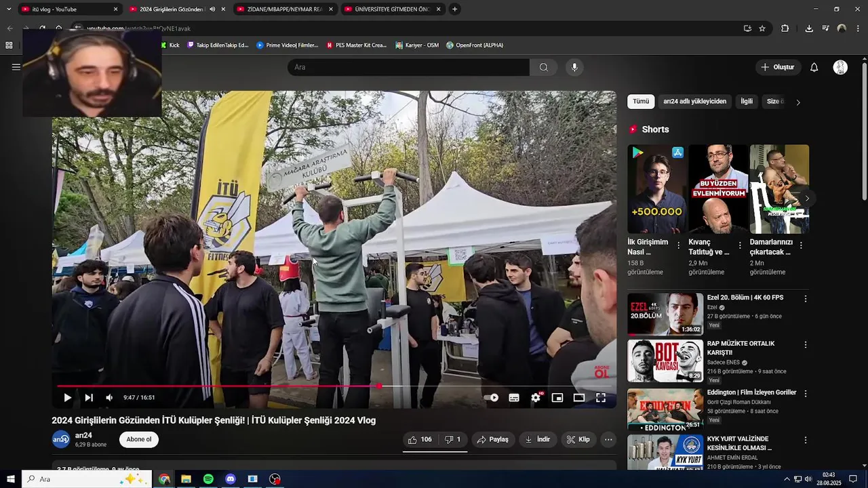Open OBS Studio from the taskbar
Screen dimensions: 868x488
(275, 479)
